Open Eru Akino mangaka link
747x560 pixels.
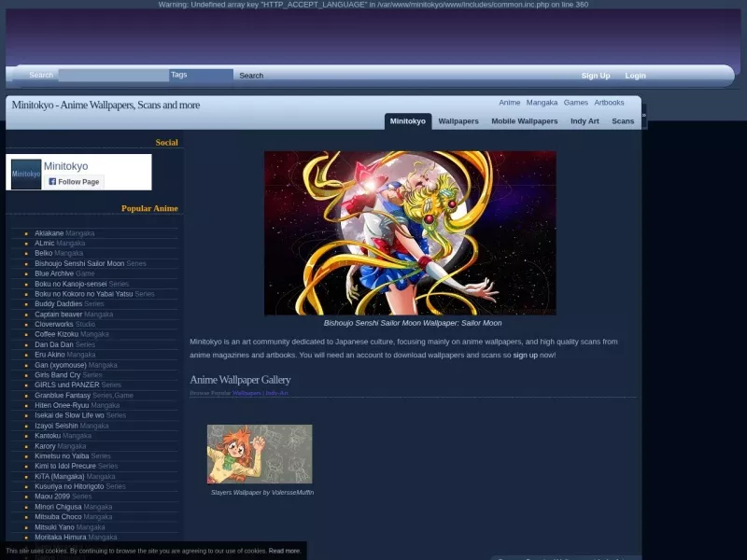click(x=50, y=355)
